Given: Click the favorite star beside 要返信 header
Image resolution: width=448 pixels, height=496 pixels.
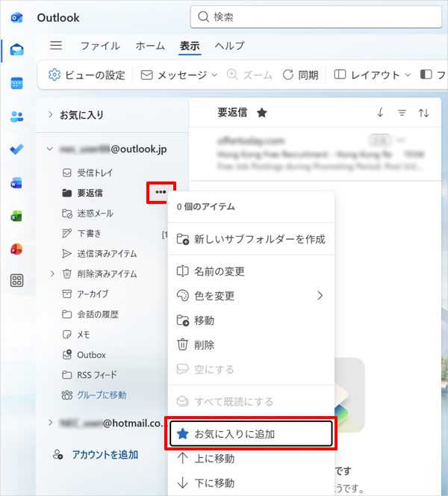Looking at the screenshot, I should click(262, 113).
